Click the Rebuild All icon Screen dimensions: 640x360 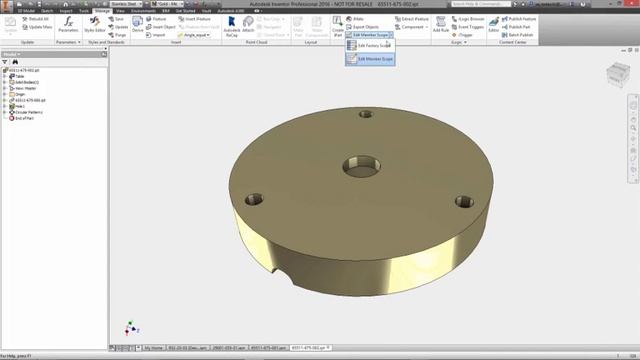tap(25, 19)
